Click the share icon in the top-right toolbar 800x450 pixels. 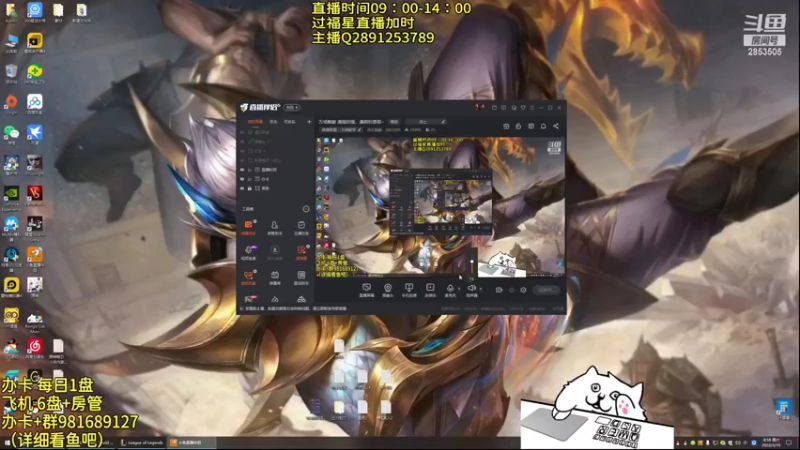(x=556, y=126)
